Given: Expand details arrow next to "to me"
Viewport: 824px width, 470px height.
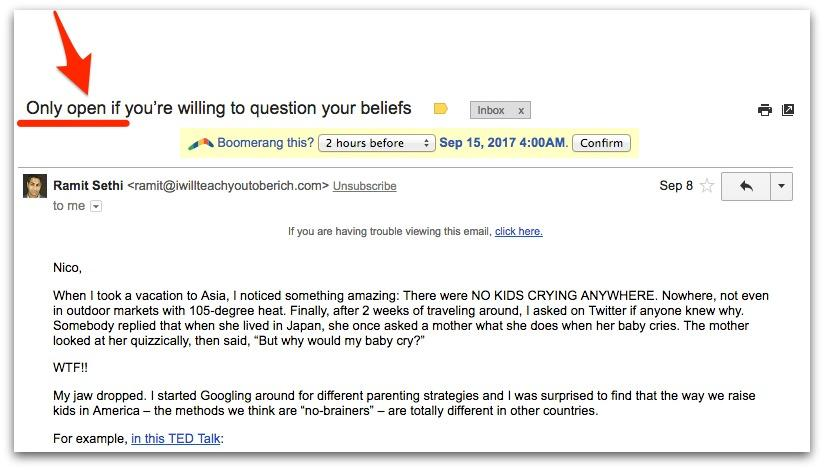Looking at the screenshot, I should pyautogui.click(x=96, y=206).
